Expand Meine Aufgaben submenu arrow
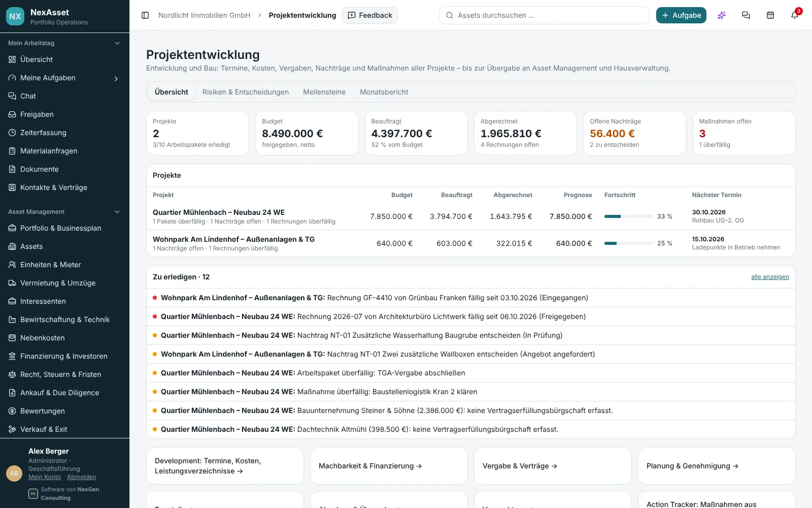This screenshot has height=508, width=812. 116,78
